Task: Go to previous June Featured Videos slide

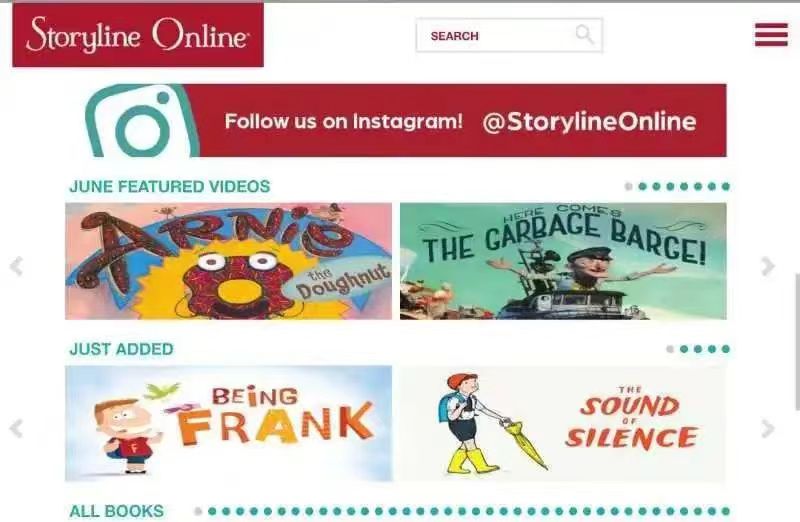Action: tap(16, 266)
